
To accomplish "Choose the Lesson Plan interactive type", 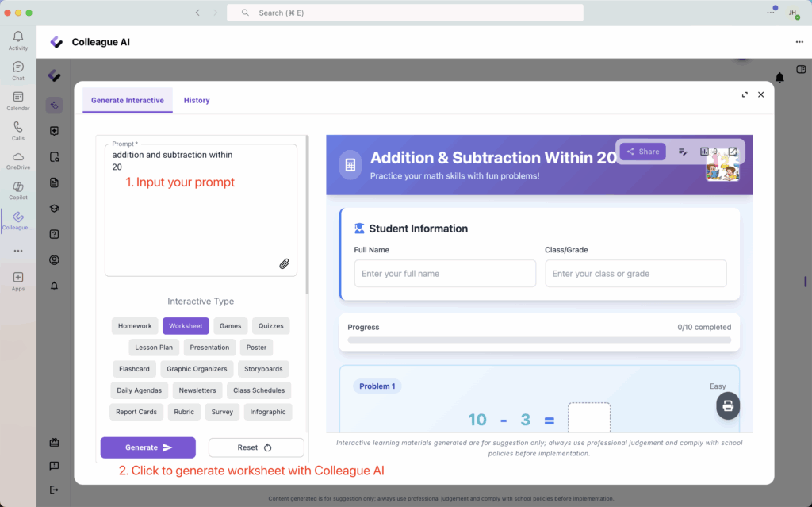I will [x=154, y=348].
